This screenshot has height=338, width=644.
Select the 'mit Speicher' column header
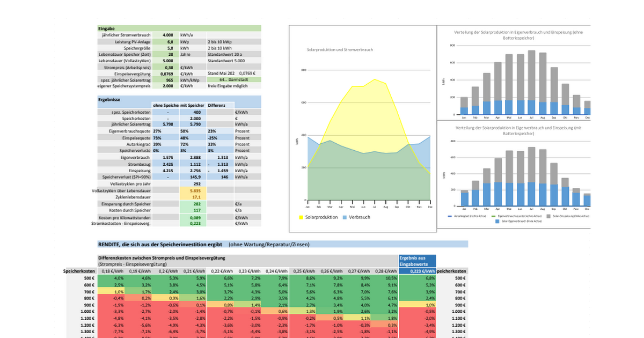[193, 106]
